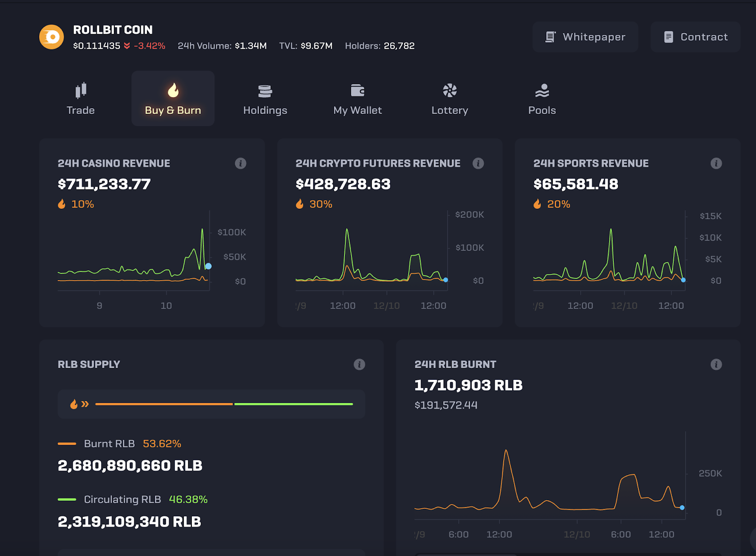756x556 pixels.
Task: Click the Contract page icon
Action: point(669,37)
